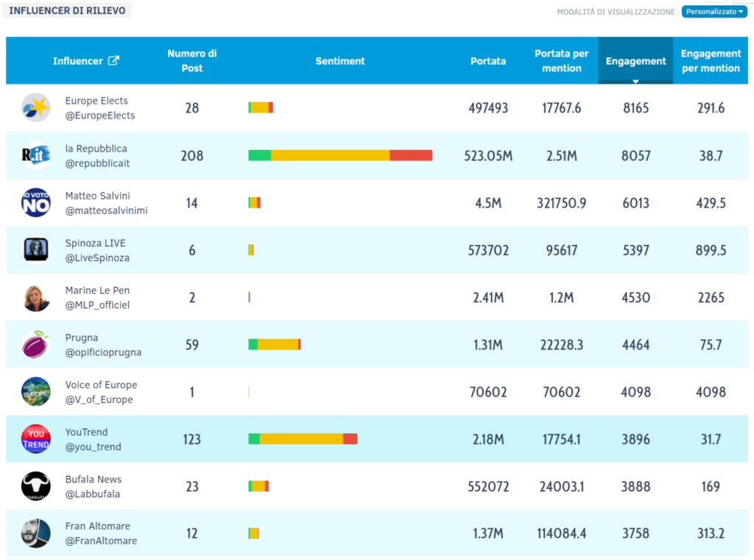Open the Matteo Salvini @matteosalvinimi name
Screen dimensions: 754x560
[106, 203]
